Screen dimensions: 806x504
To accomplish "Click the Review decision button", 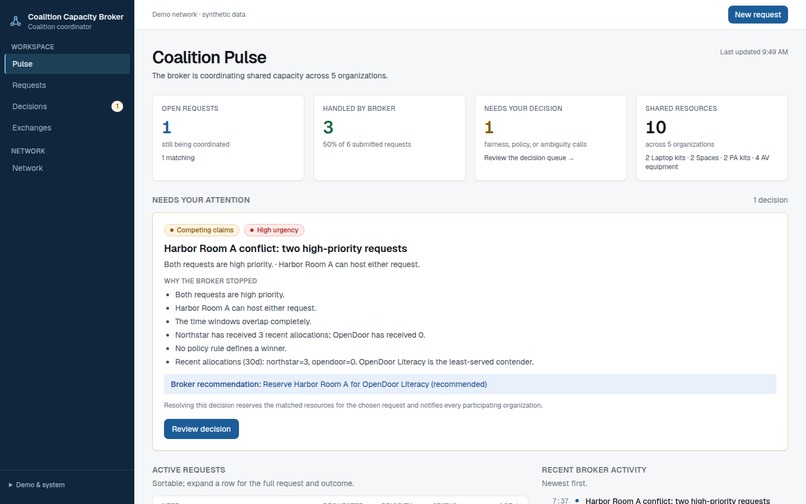I will point(201,429).
